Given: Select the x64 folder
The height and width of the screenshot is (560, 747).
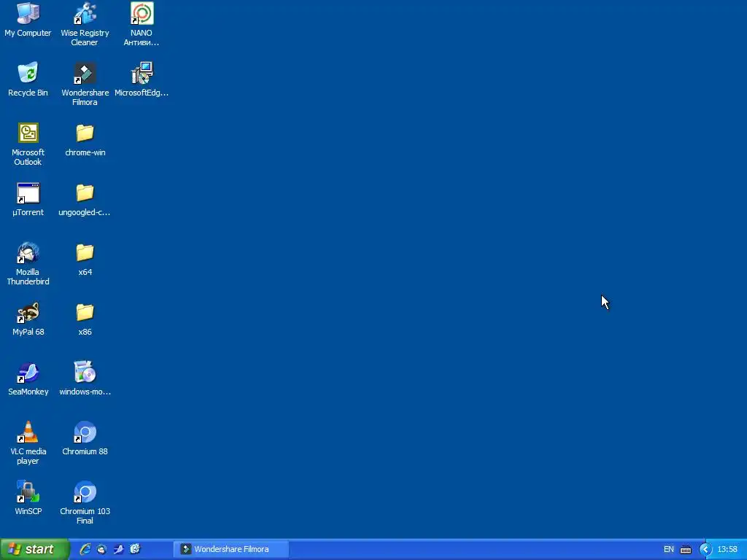Looking at the screenshot, I should point(85,260).
